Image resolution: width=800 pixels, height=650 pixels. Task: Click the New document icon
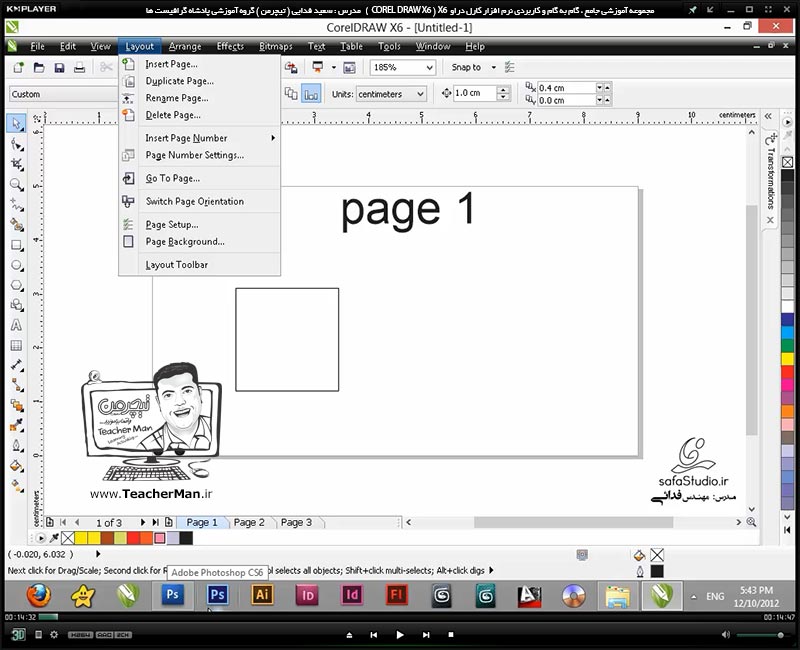point(18,67)
